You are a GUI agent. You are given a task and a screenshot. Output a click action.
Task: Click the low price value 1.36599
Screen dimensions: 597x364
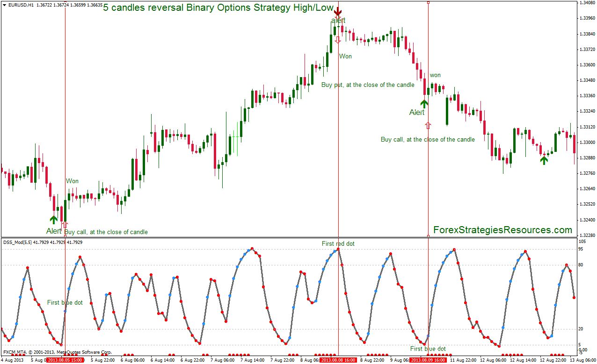pyautogui.click(x=80, y=4)
